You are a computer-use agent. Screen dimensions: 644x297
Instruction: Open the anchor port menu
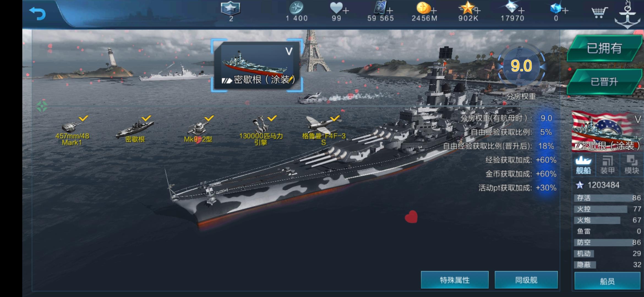pos(627,15)
